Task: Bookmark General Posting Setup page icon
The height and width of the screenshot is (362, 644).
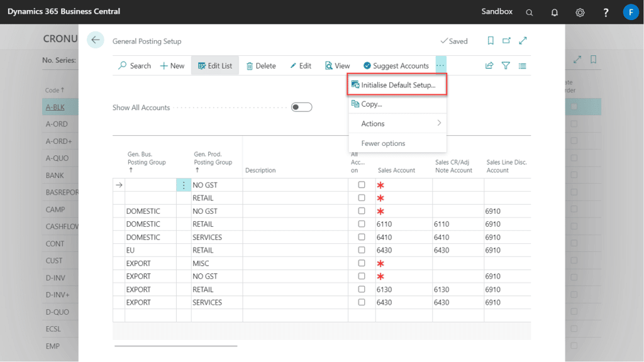Action: [x=490, y=40]
